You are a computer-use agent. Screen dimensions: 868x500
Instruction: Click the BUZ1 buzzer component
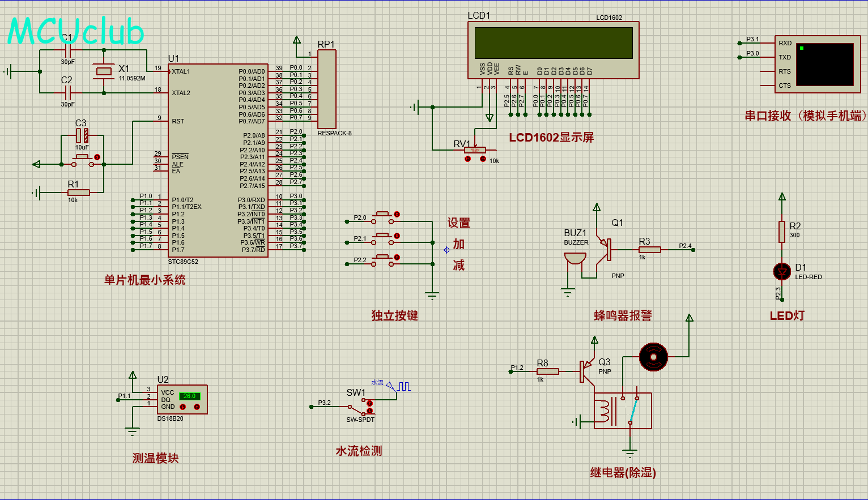(x=575, y=259)
